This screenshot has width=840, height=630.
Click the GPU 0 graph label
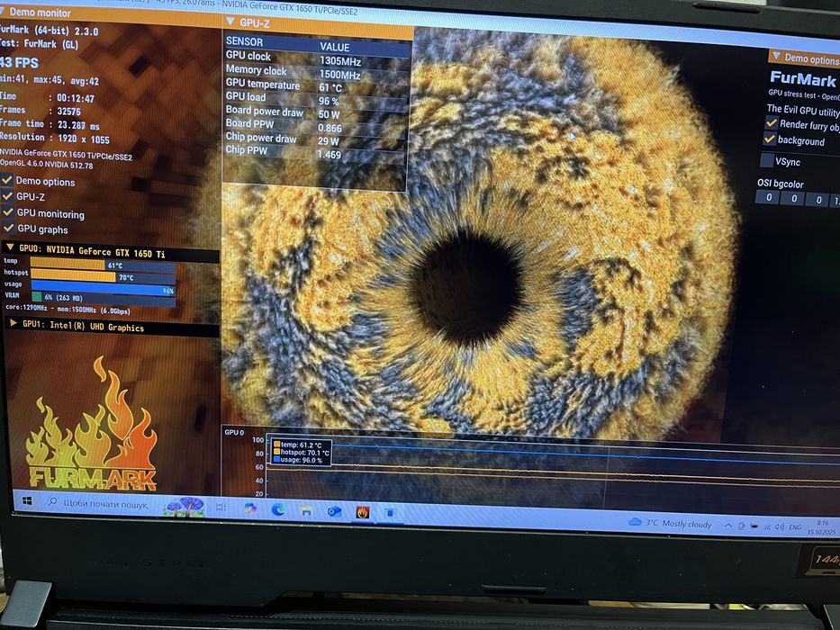pos(234,432)
